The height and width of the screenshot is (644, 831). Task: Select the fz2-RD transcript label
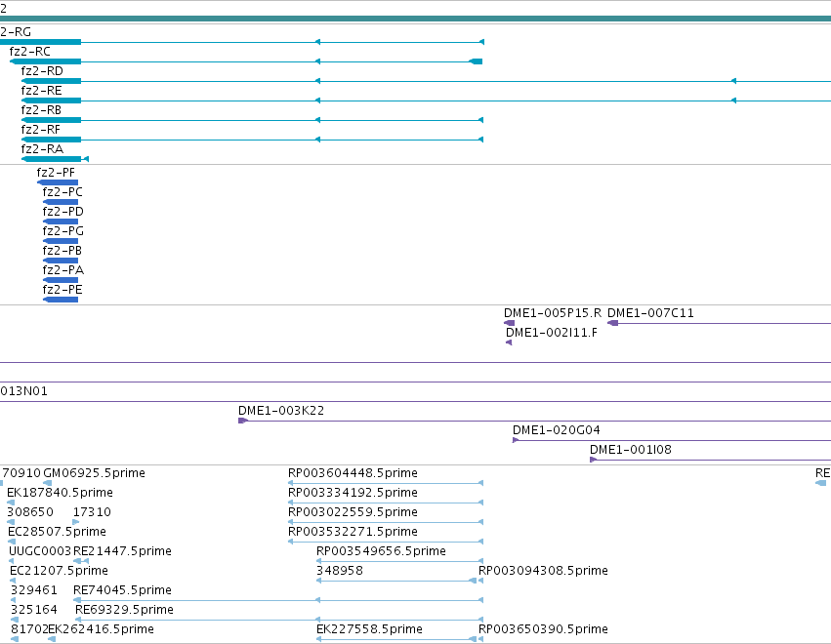42,71
